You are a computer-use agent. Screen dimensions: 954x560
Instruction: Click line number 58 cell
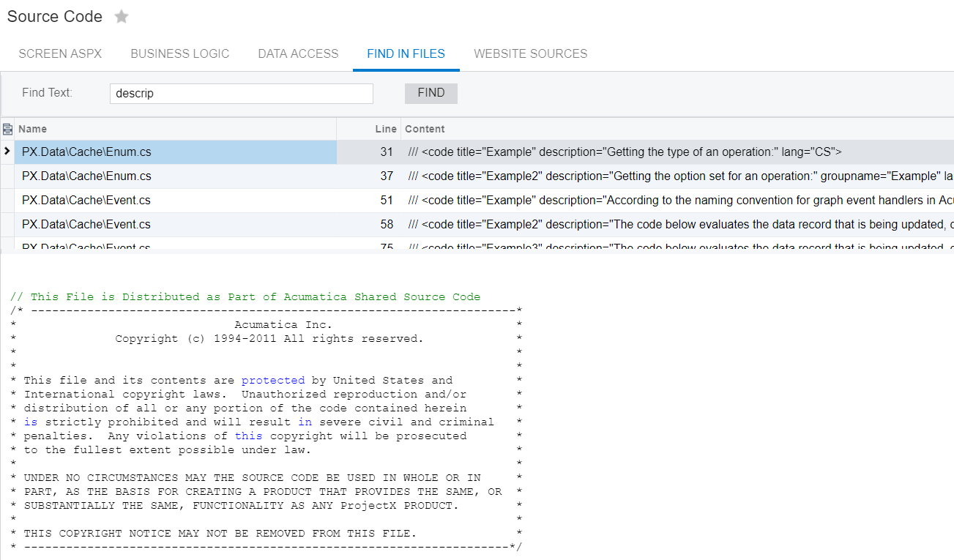pyautogui.click(x=368, y=225)
